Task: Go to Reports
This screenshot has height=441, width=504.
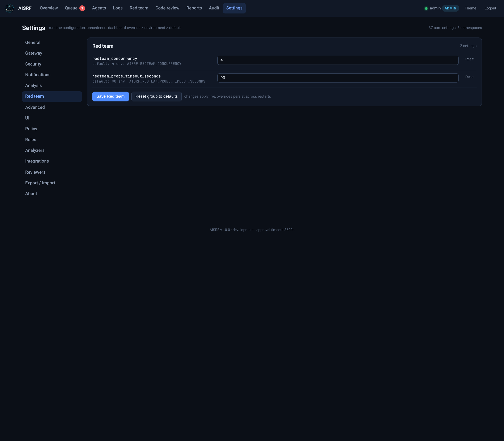Action: click(194, 8)
